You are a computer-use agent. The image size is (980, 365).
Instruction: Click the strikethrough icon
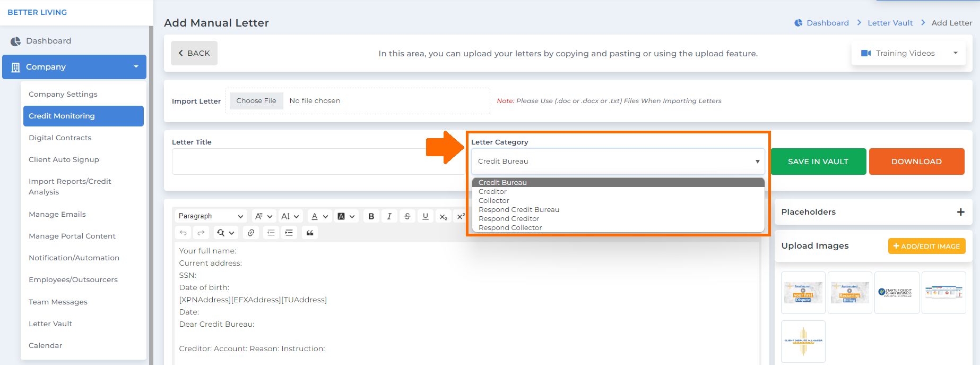click(407, 216)
